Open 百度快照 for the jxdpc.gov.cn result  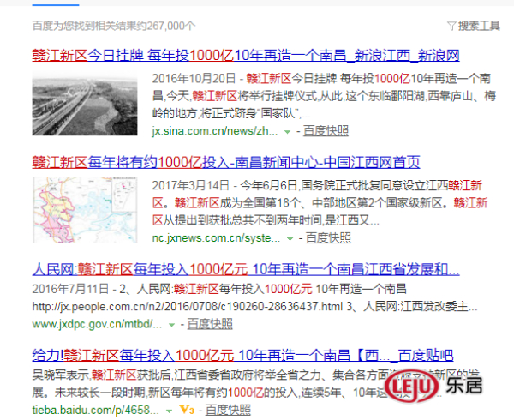(x=210, y=324)
